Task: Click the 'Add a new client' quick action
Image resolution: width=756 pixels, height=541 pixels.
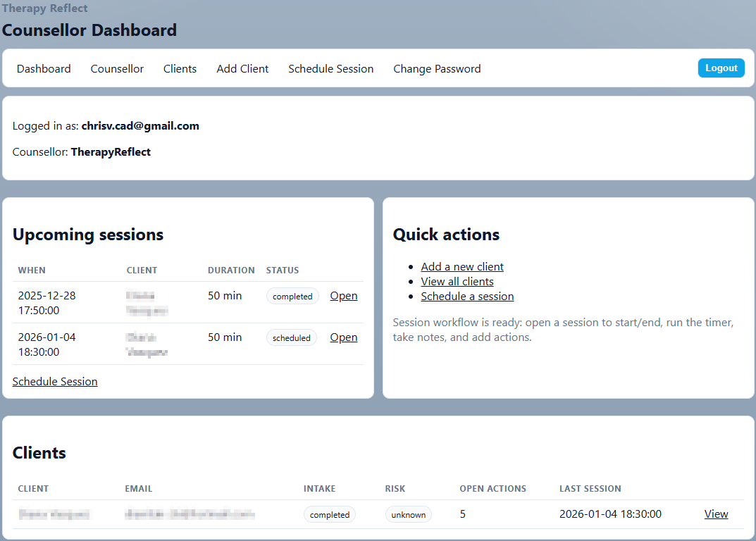Action: point(462,267)
